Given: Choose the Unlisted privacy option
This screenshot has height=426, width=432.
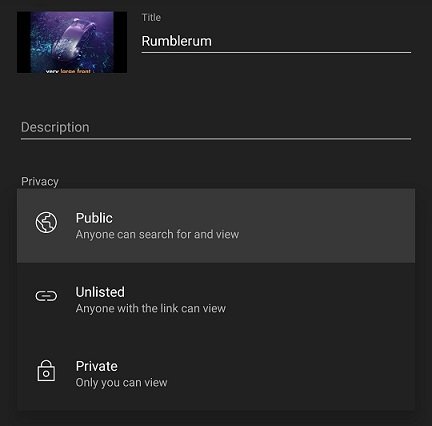Looking at the screenshot, I should 216,300.
